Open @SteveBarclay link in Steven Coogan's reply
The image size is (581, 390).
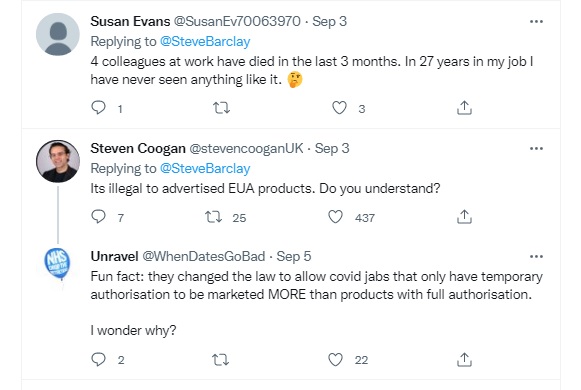pos(205,169)
